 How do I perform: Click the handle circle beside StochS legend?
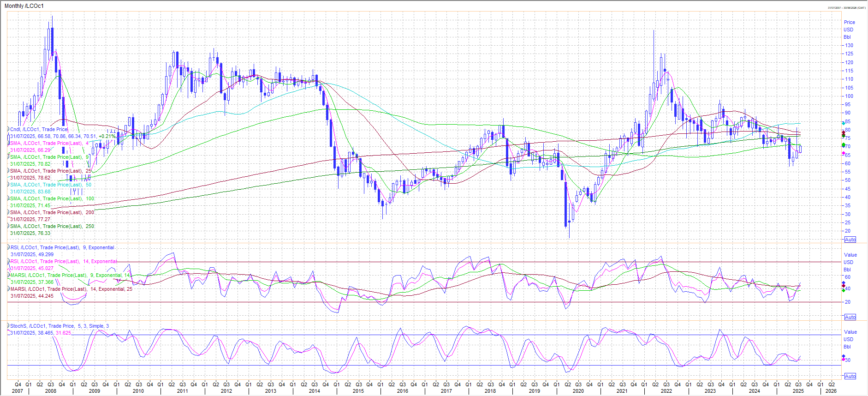click(8, 325)
